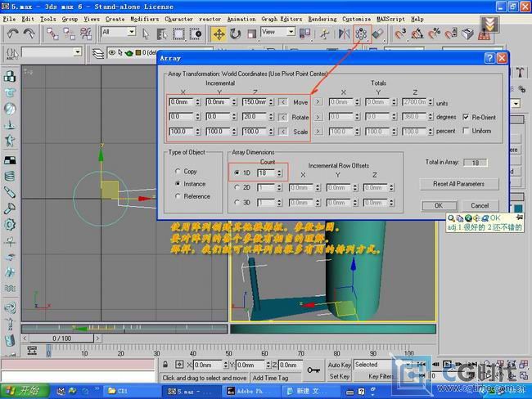Open the Selected key filter dropdown
Image resolution: width=532 pixels, height=399 pixels.
click(x=382, y=365)
